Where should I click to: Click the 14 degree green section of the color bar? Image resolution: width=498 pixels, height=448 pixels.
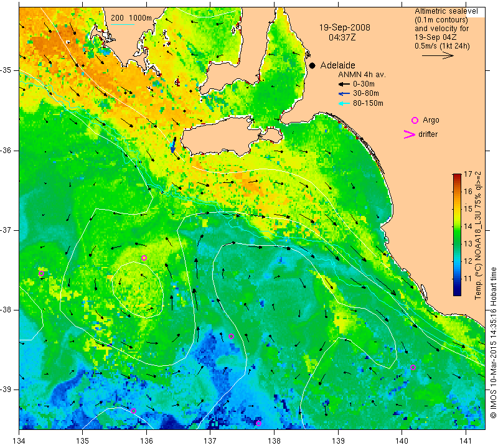(457, 226)
